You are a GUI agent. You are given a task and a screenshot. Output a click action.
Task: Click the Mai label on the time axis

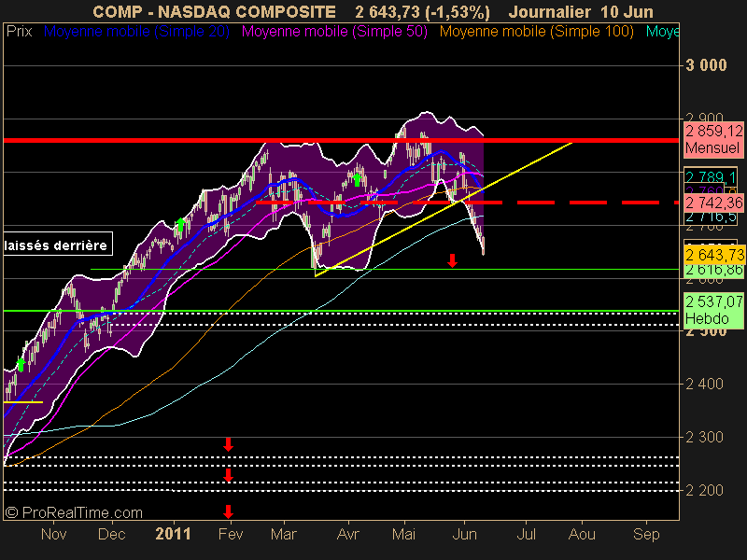click(403, 534)
